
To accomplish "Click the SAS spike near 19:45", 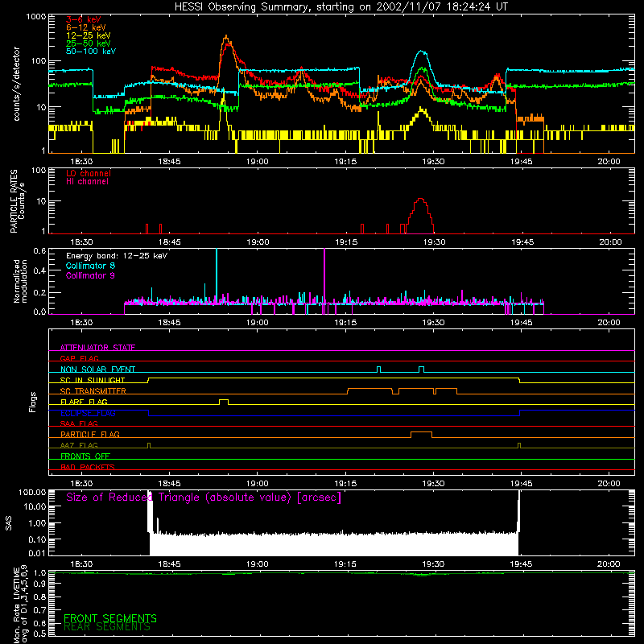I will click(x=518, y=511).
